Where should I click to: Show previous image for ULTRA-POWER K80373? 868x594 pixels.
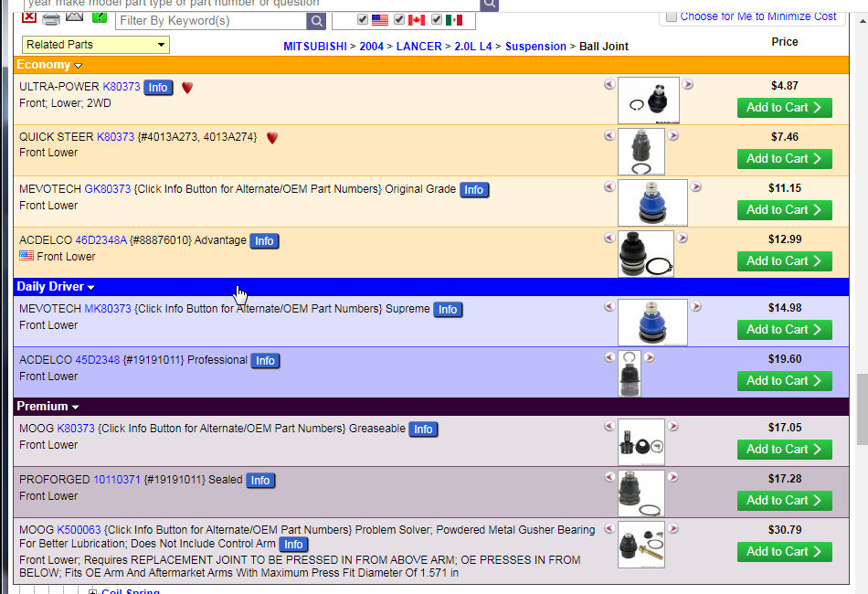(x=609, y=84)
